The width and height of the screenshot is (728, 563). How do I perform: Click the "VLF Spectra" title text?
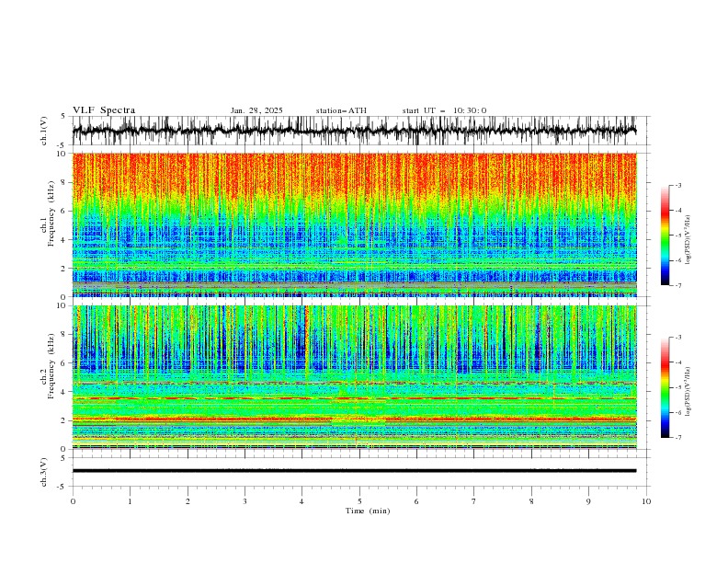[104, 110]
